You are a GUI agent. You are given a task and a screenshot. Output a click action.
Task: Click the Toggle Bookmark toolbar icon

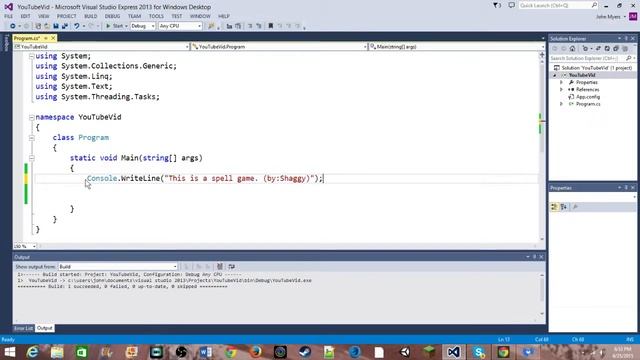pos(270,26)
